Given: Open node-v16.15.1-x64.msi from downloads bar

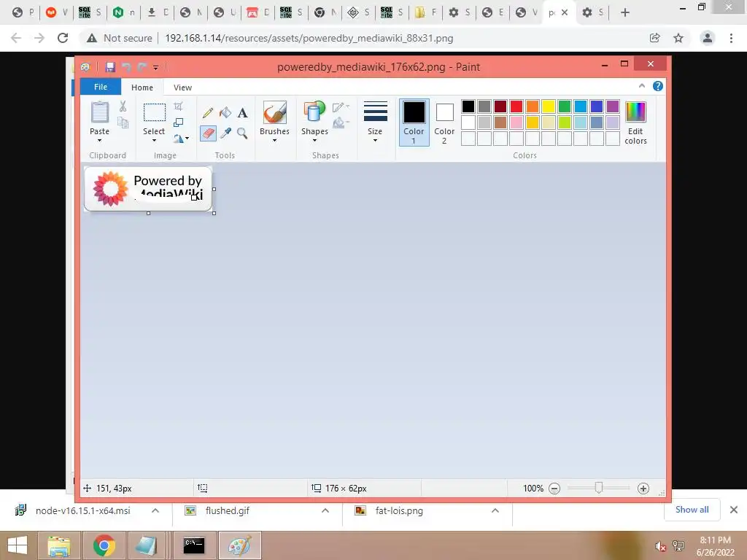Looking at the screenshot, I should tap(82, 510).
